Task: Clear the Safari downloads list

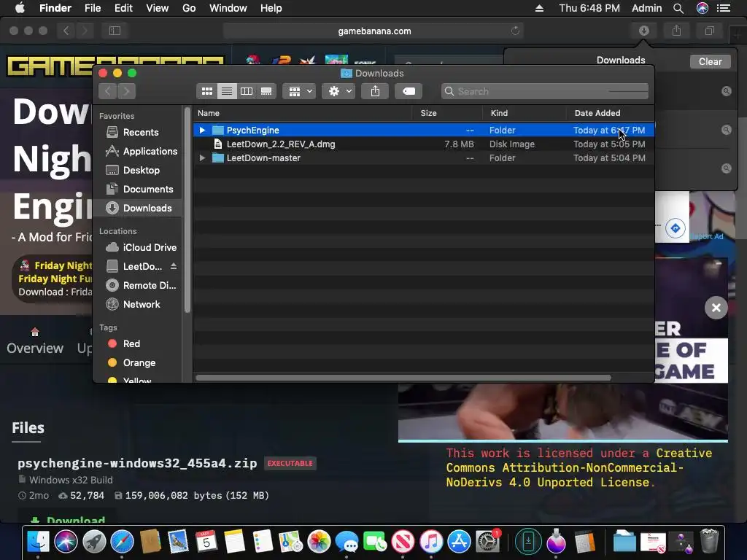Action: 710,61
